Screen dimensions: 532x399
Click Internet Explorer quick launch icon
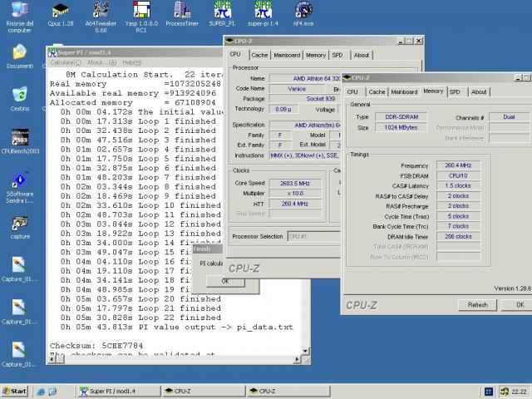[x=41, y=392]
